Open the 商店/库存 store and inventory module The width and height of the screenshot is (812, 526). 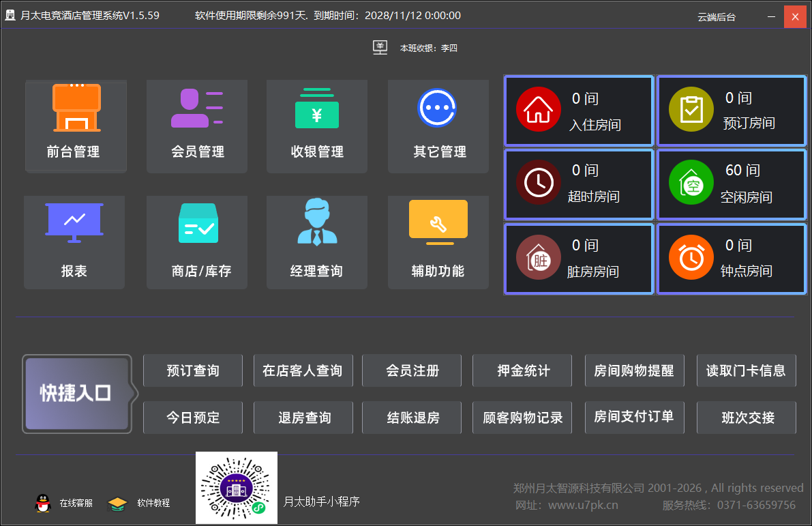point(197,242)
